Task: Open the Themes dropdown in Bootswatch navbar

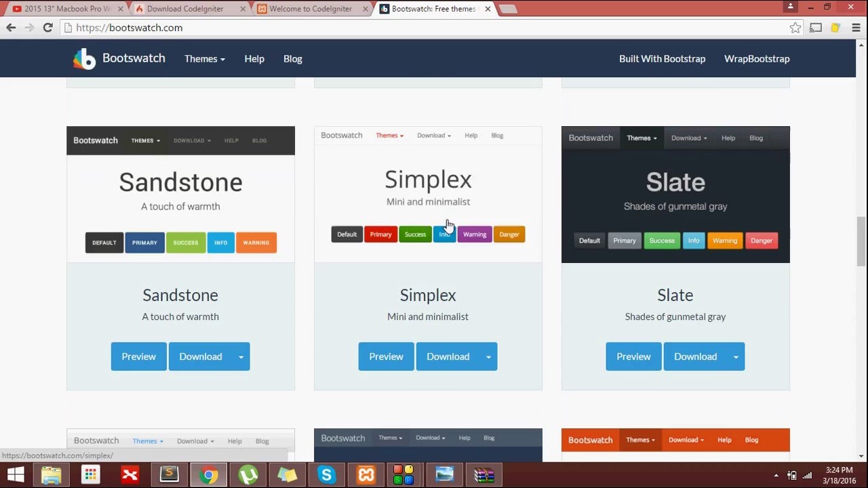Action: click(205, 59)
